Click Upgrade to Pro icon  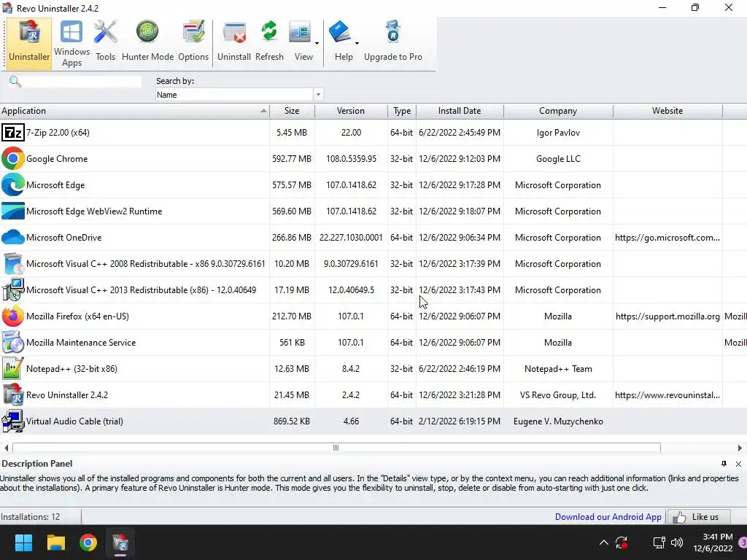point(393,32)
